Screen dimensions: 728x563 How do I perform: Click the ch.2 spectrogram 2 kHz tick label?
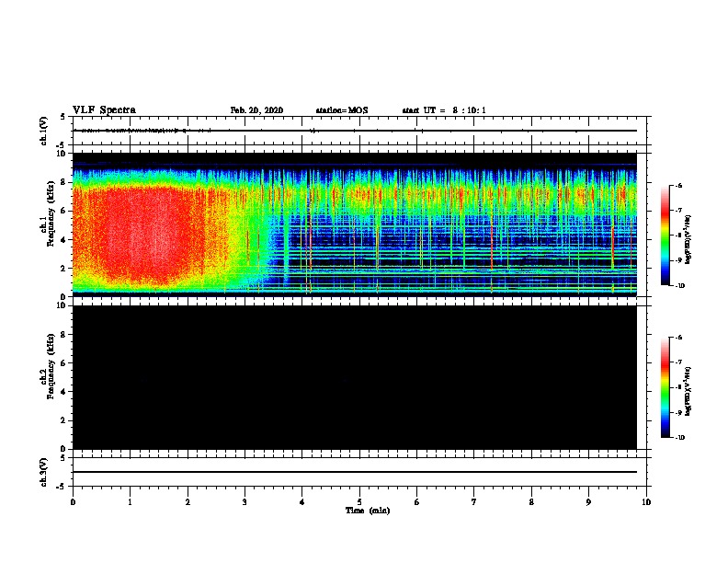click(x=63, y=420)
